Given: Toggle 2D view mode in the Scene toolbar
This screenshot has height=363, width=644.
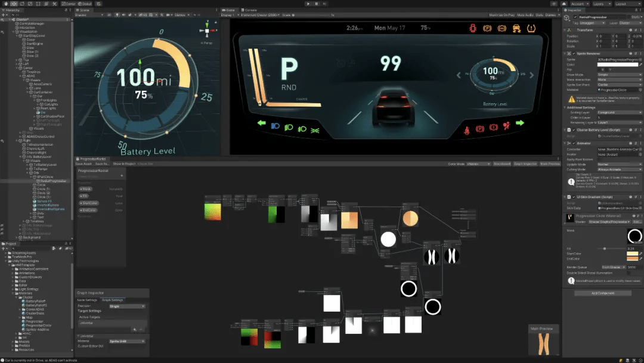Looking at the screenshot, I should (110, 15).
